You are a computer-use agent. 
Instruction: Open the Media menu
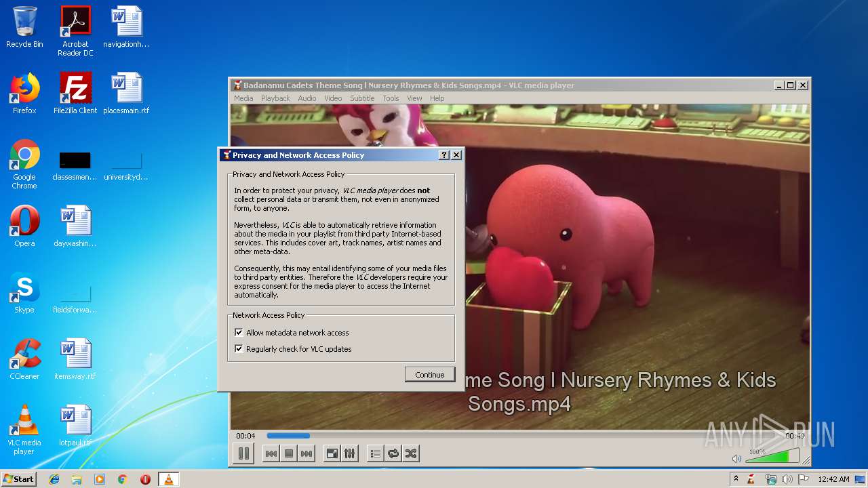[x=243, y=98]
